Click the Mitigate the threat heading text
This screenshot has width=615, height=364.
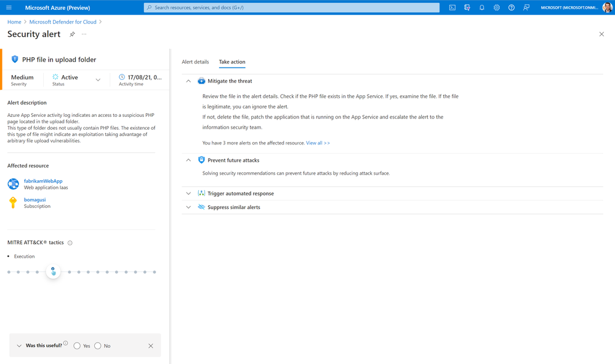click(230, 81)
